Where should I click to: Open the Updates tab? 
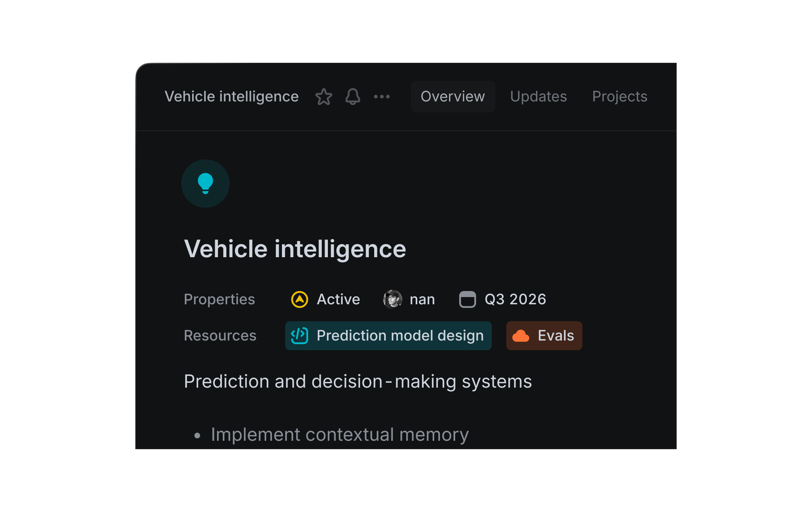pyautogui.click(x=538, y=97)
